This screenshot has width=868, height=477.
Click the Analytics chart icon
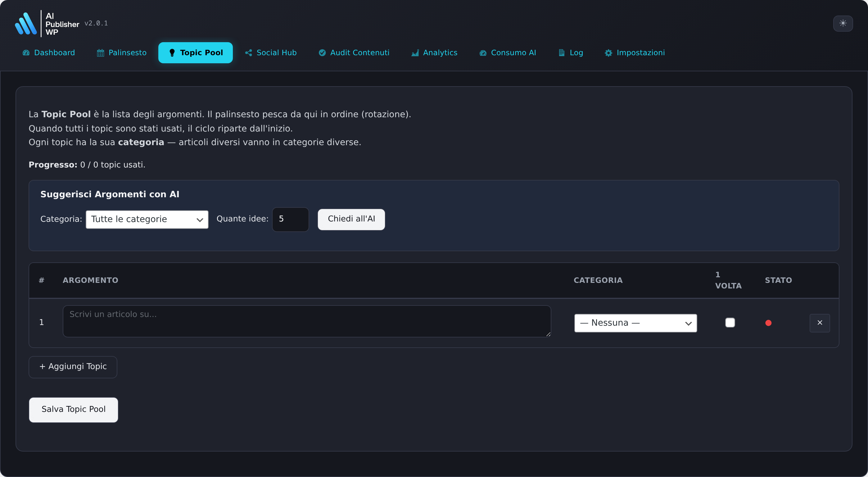point(415,53)
